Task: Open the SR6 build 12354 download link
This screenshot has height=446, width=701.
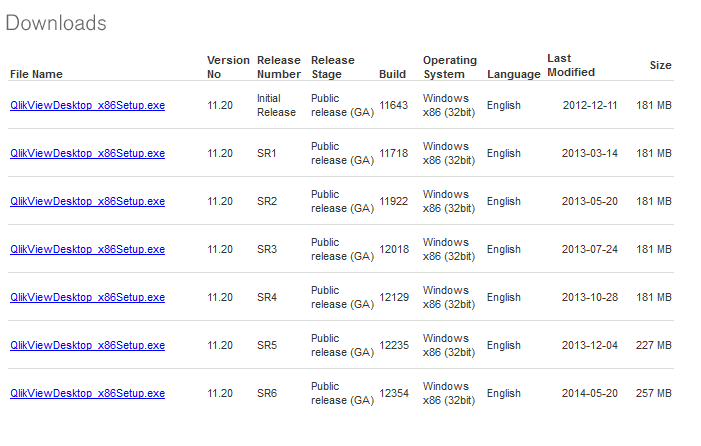Action: tap(87, 394)
